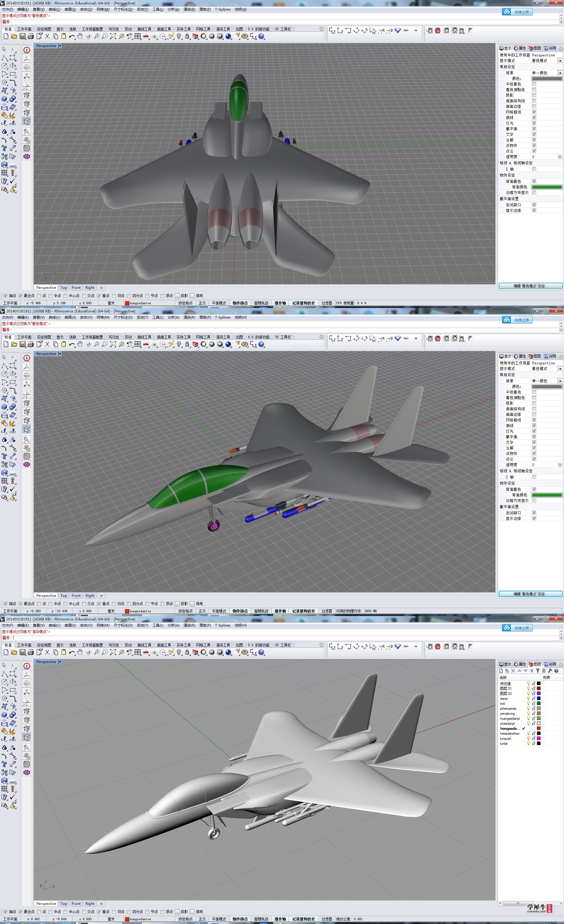Open Perspective viewport title arrow in top window
The height and width of the screenshot is (924, 564).
point(60,46)
